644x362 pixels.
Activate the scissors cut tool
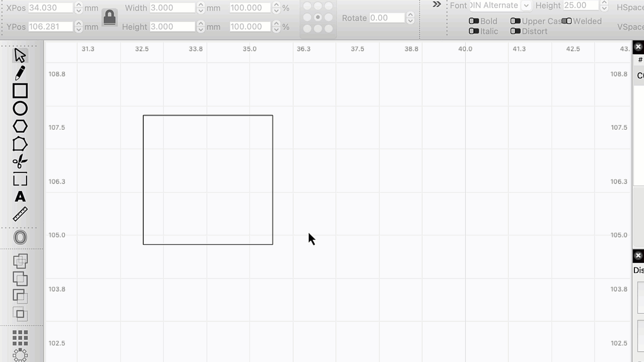20,161
